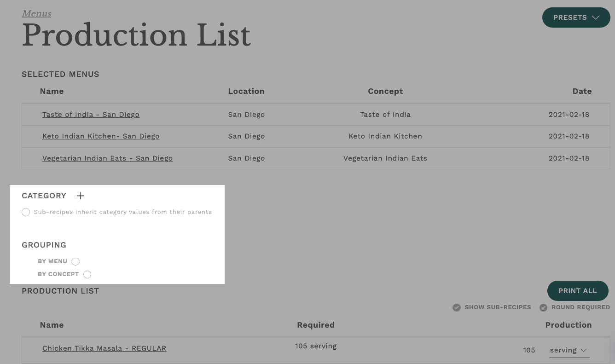Click the Production quantity field showing 105
The width and height of the screenshot is (615, 364).
coord(529,350)
